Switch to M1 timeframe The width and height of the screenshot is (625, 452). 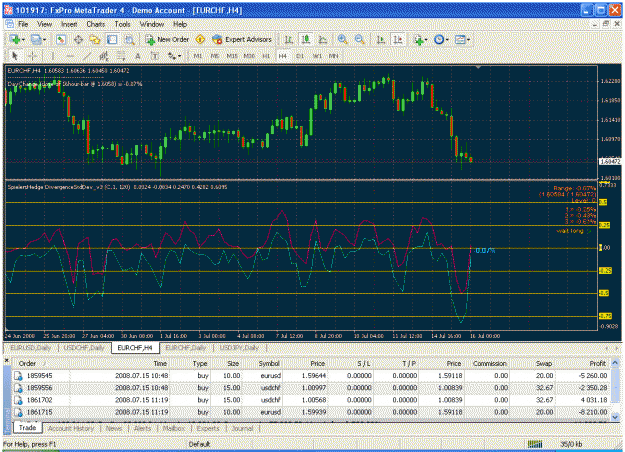197,56
